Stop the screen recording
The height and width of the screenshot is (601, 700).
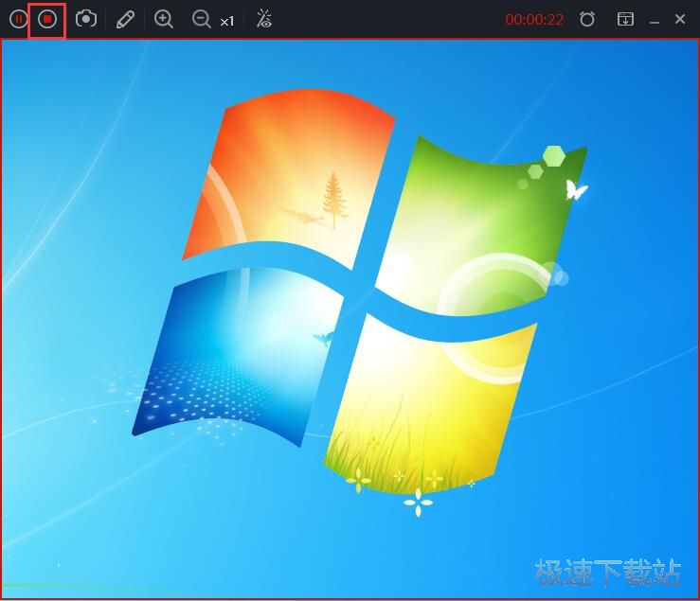pyautogui.click(x=47, y=20)
